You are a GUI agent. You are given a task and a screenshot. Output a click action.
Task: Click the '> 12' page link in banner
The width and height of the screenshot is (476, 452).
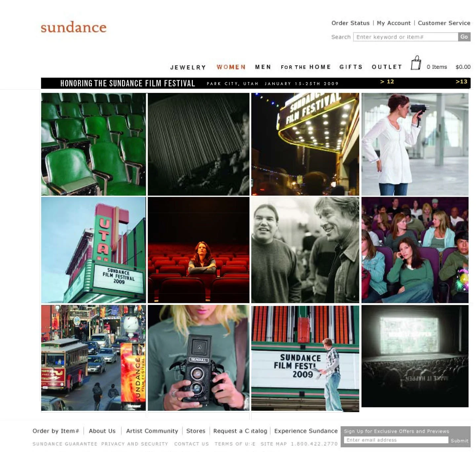[387, 82]
